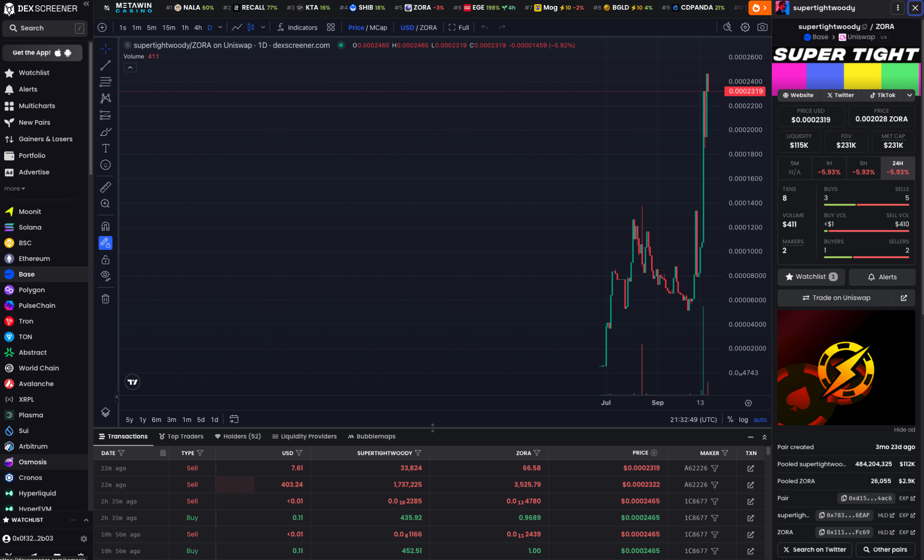Switch to the Top Traders tab
The width and height of the screenshot is (924, 560).
point(181,436)
